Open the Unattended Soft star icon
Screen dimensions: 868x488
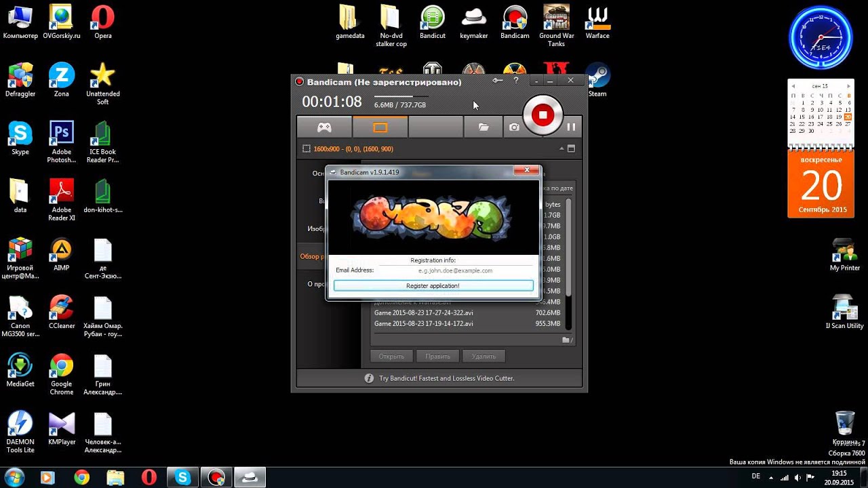click(x=102, y=84)
